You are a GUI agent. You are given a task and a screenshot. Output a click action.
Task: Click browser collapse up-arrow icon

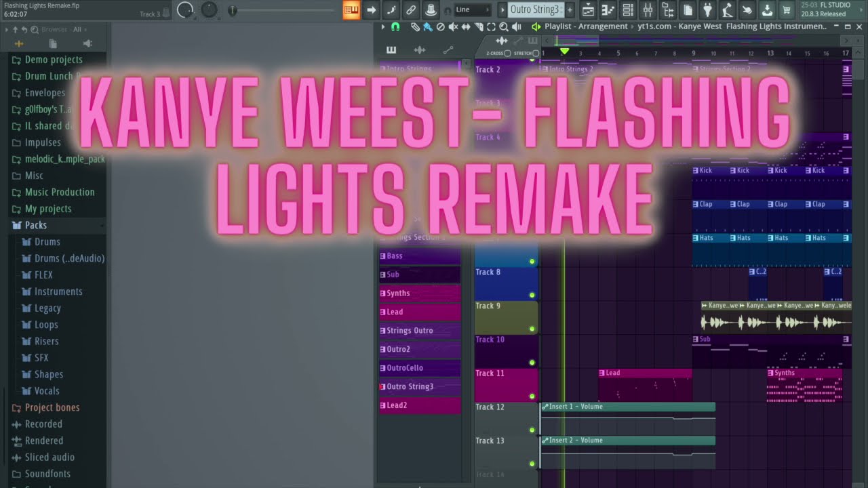pos(16,29)
